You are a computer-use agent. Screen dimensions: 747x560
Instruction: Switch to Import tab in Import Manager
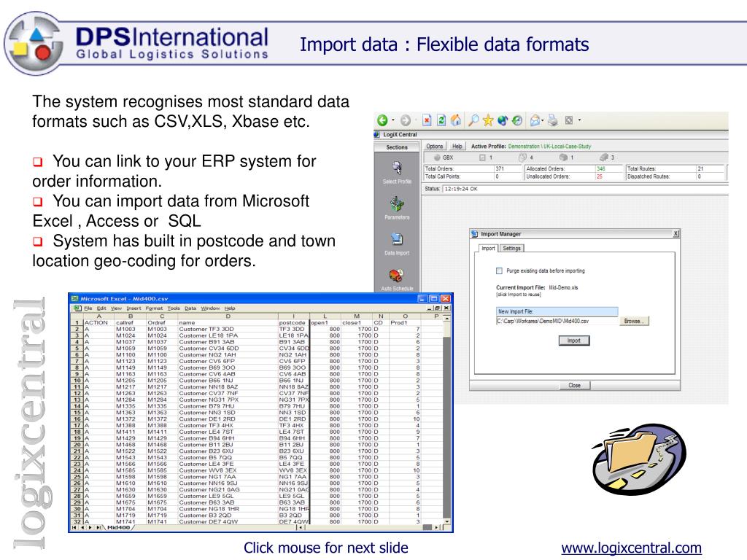[488, 248]
